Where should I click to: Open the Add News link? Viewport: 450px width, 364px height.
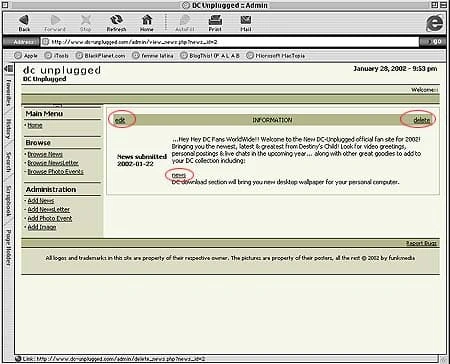click(41, 201)
